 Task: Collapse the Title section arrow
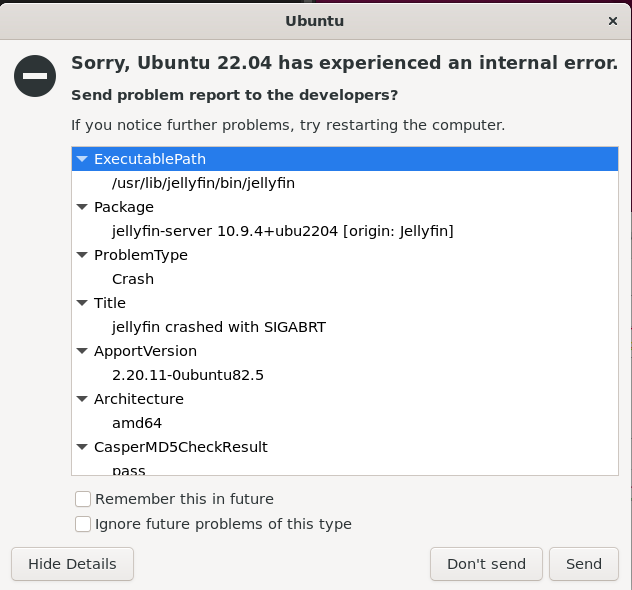click(82, 303)
